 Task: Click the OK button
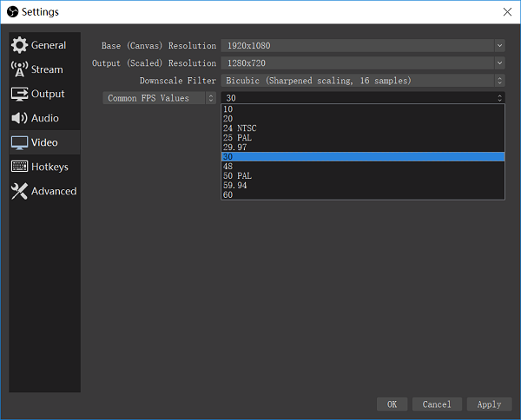coord(392,404)
